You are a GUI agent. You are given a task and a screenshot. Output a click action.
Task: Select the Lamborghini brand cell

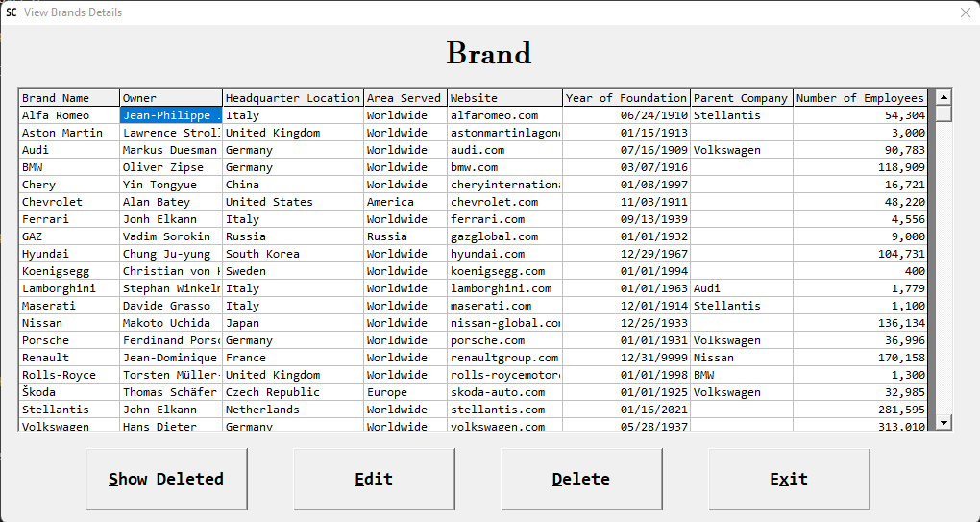[x=69, y=288]
